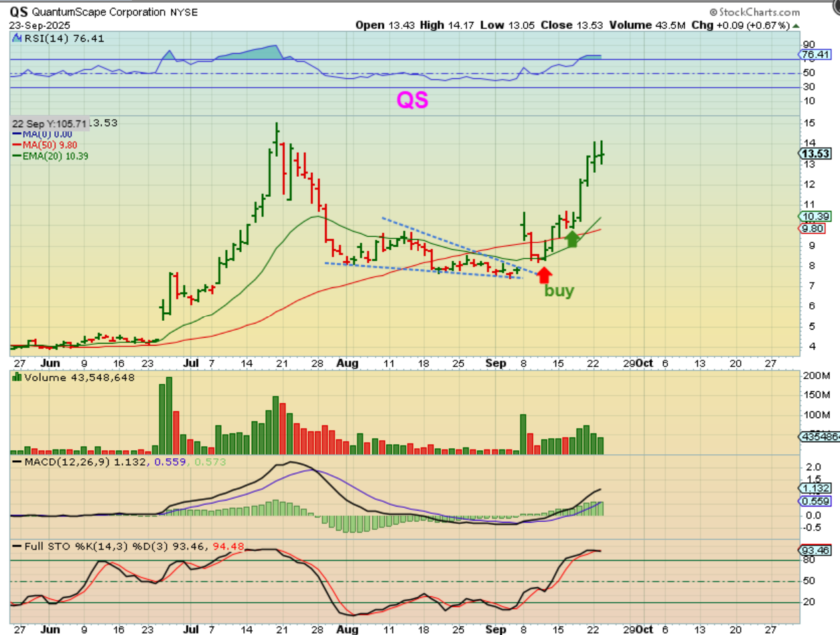Click the green 10.39 EMA tag on the price axis

point(815,216)
